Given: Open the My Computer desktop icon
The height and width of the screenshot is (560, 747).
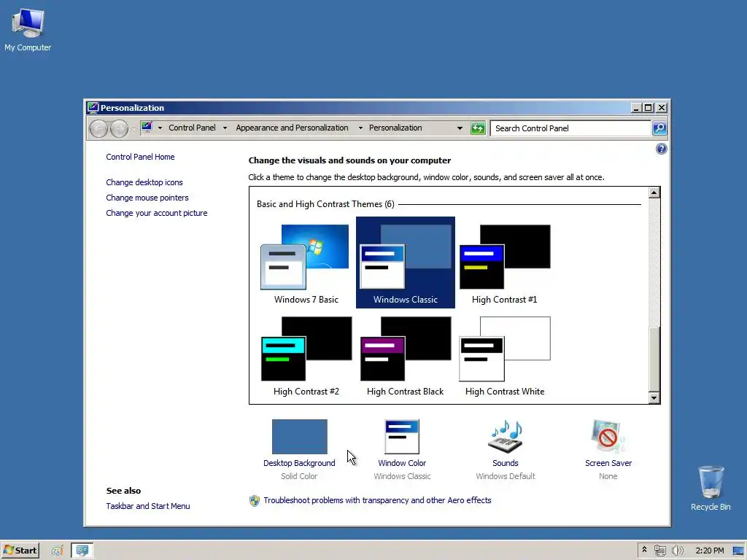Looking at the screenshot, I should pos(28,29).
